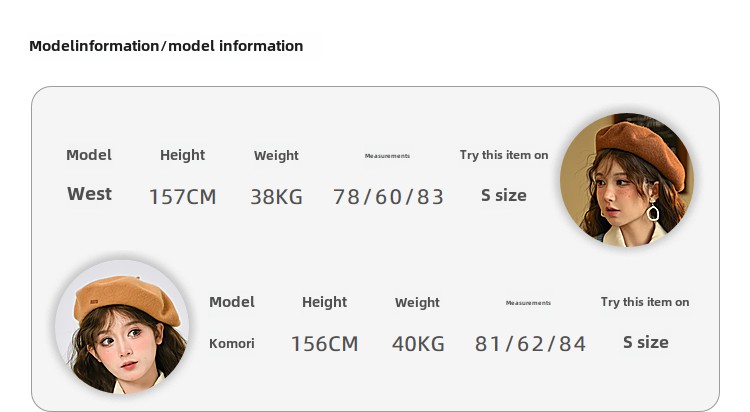Select the model name West

pos(89,194)
